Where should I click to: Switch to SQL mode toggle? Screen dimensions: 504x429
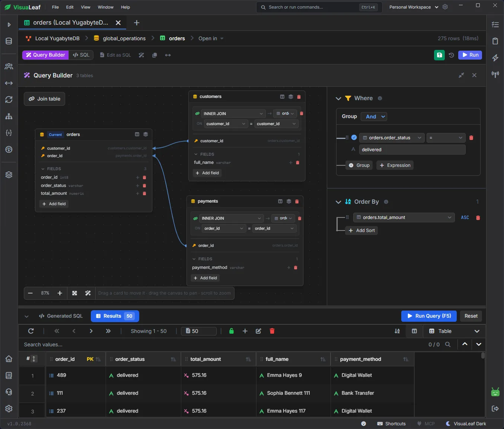[81, 55]
